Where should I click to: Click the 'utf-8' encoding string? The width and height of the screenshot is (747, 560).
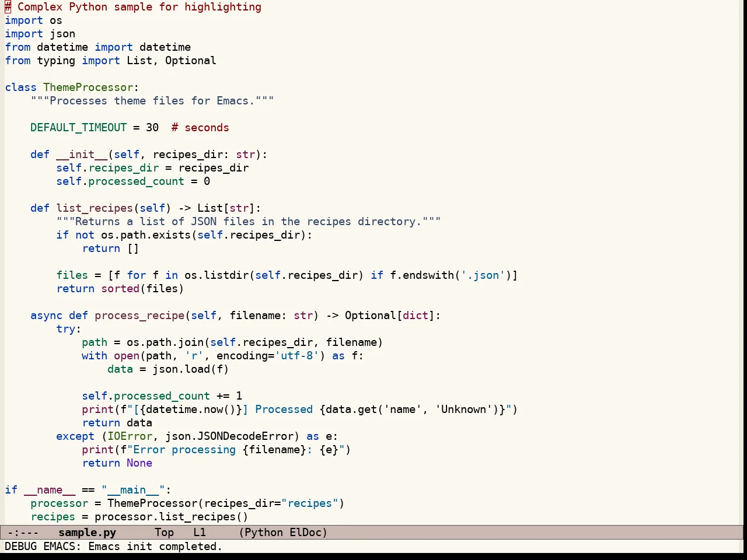[296, 356]
